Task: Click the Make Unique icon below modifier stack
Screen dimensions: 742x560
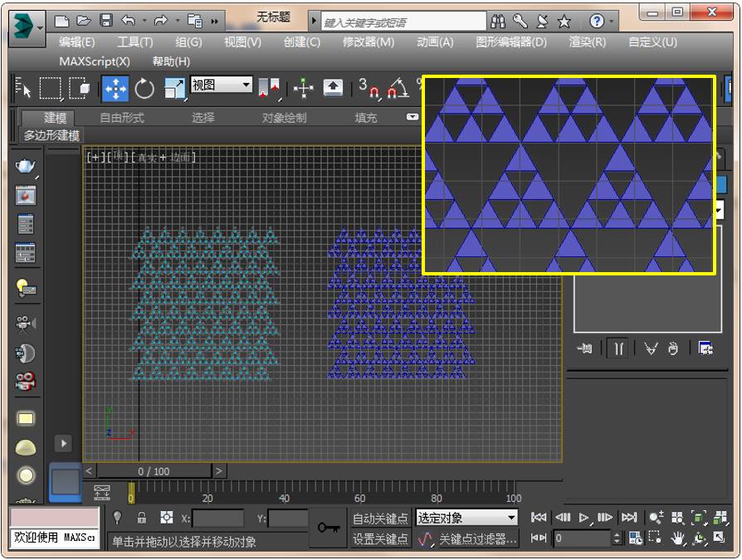Action: point(652,349)
